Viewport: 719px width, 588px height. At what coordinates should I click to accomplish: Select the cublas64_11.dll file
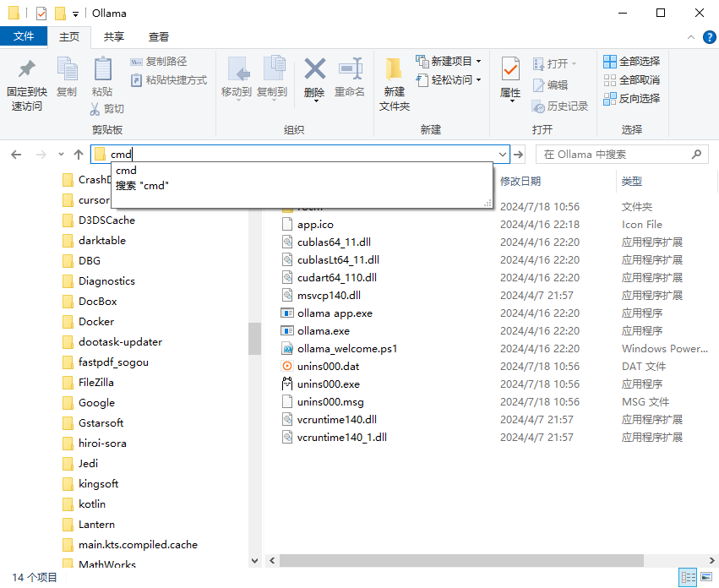pos(334,242)
